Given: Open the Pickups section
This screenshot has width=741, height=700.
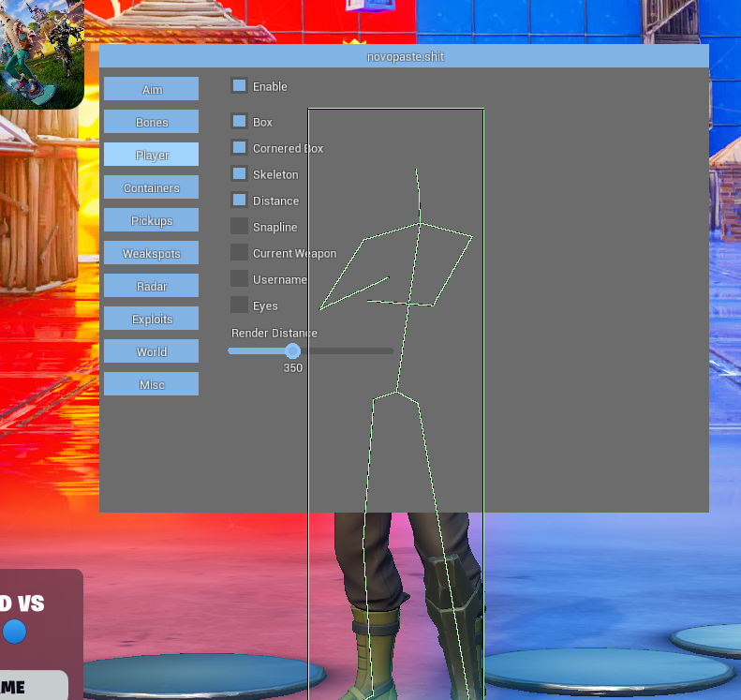Looking at the screenshot, I should [x=151, y=220].
